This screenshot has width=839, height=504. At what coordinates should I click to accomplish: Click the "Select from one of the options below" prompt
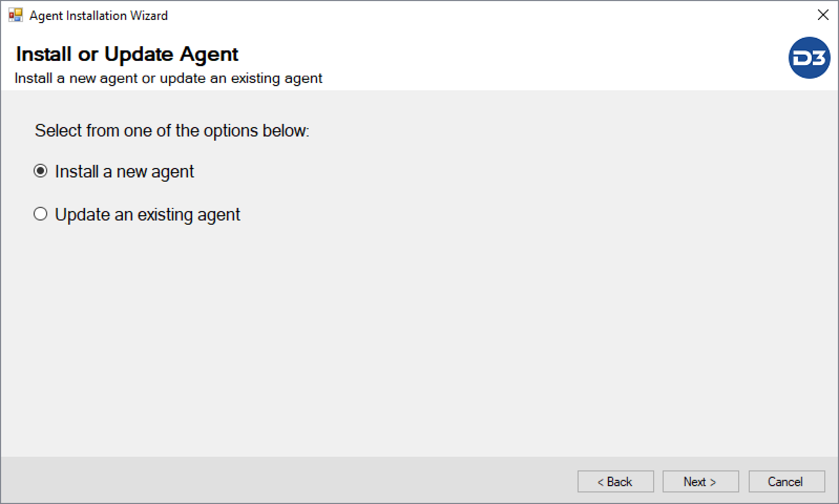point(172,131)
